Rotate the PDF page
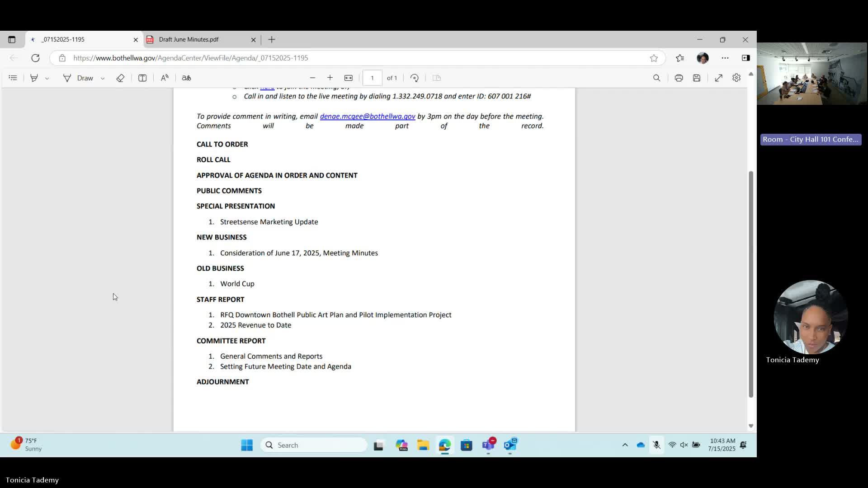 tap(414, 78)
